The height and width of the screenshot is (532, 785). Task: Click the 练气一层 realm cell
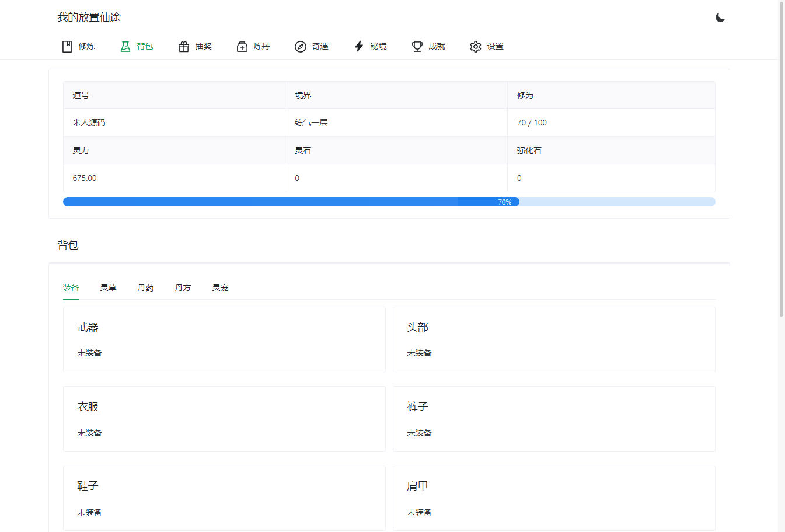(396, 123)
